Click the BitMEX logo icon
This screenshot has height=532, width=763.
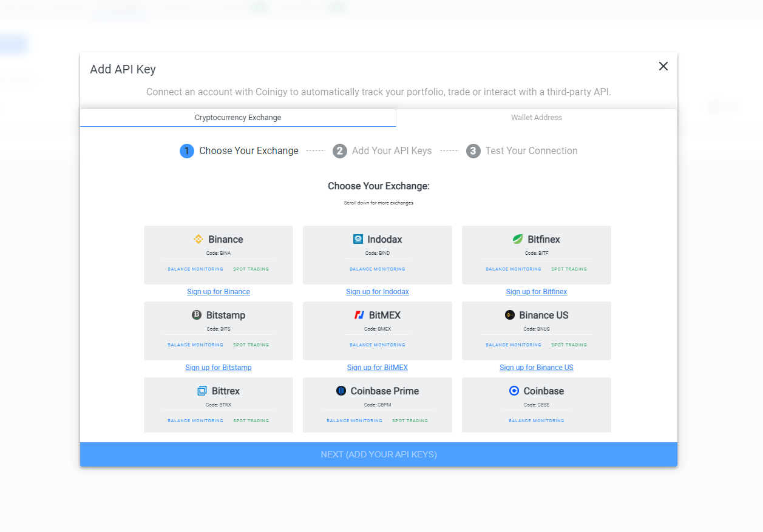(359, 315)
